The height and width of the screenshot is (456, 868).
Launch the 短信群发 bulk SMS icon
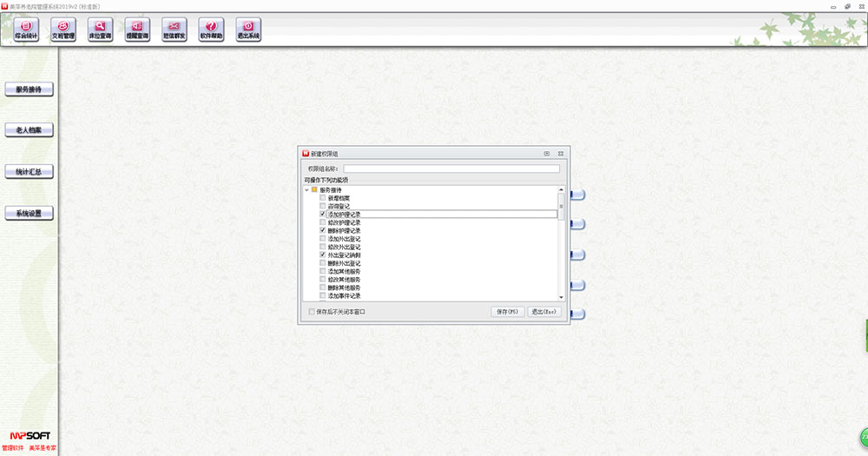[174, 30]
